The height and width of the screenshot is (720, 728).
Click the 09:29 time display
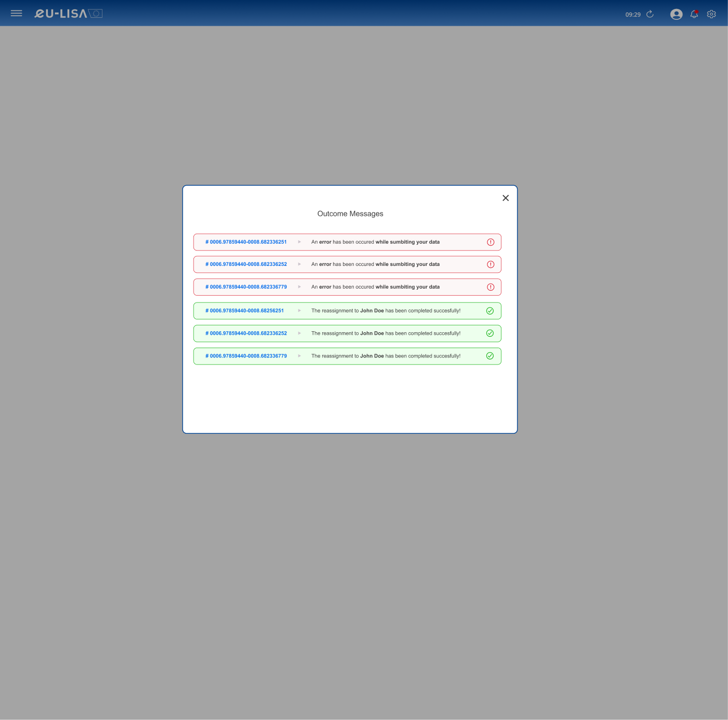[633, 14]
